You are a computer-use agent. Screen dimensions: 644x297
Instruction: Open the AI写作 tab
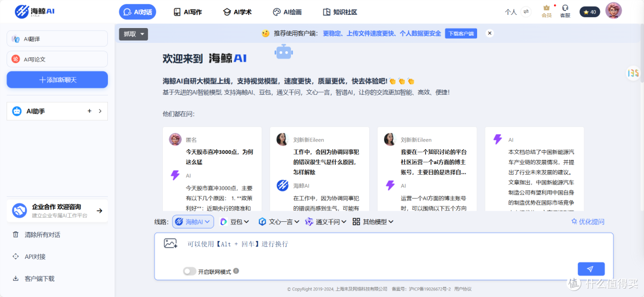click(x=187, y=12)
